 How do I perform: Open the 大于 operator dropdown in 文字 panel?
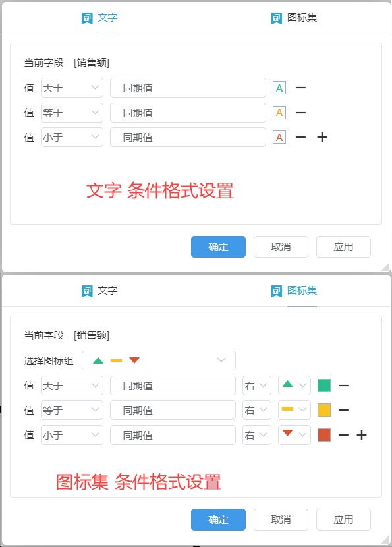(x=72, y=88)
